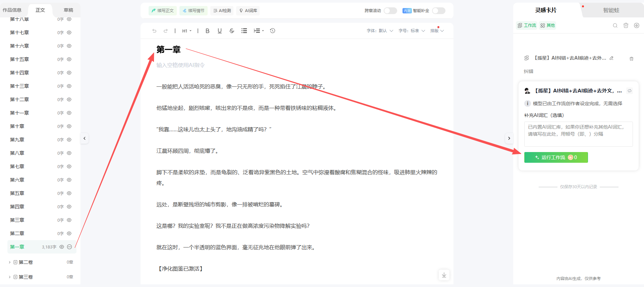The image size is (644, 287).
Task: Apply strikethrough formatting
Action: click(232, 31)
